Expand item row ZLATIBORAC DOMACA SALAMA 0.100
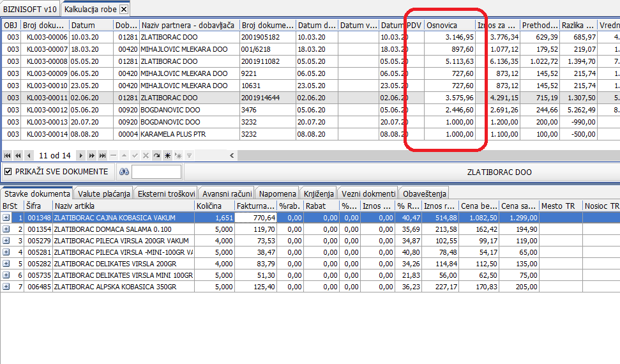 [x=6, y=229]
